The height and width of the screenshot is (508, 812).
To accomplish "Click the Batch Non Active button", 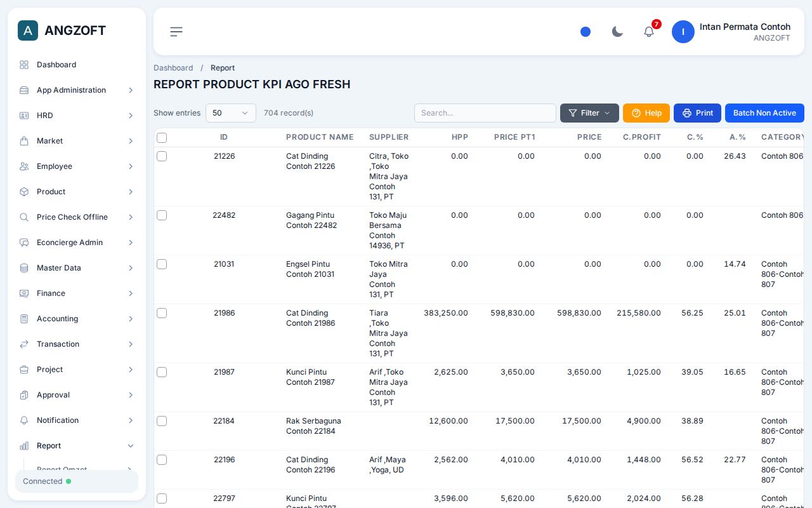I will [764, 113].
